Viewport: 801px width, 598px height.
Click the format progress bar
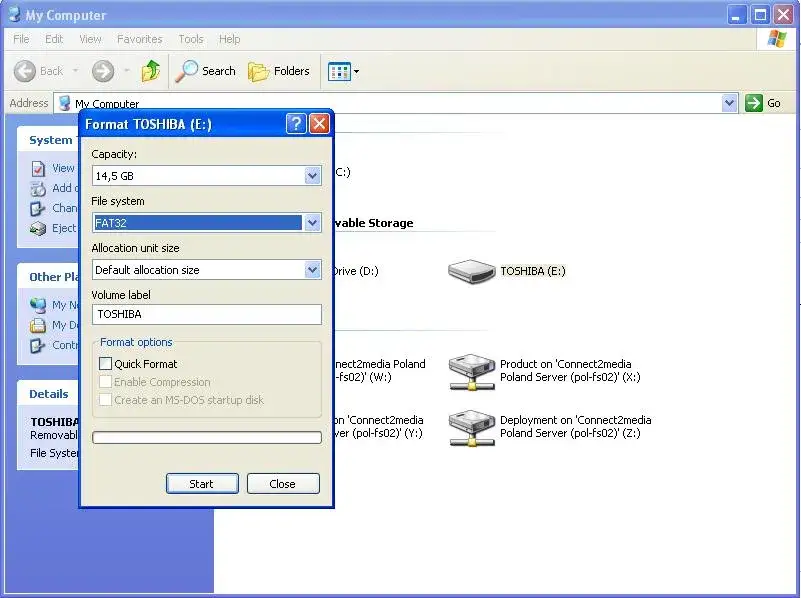pyautogui.click(x=207, y=438)
